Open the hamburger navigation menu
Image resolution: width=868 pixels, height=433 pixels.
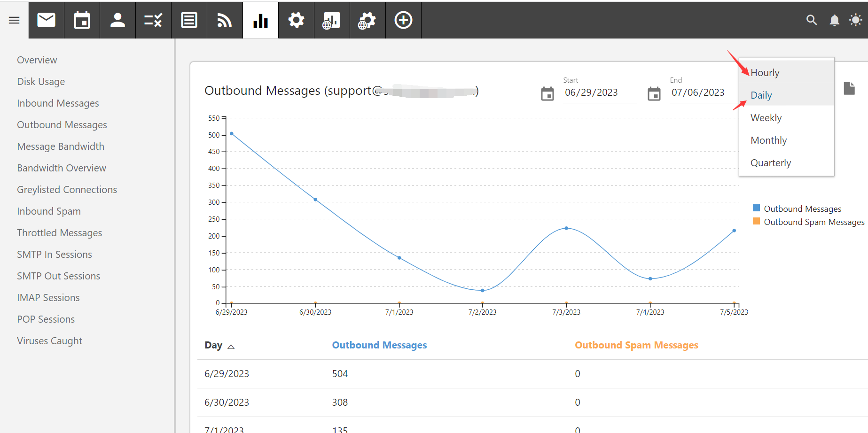pyautogui.click(x=14, y=20)
